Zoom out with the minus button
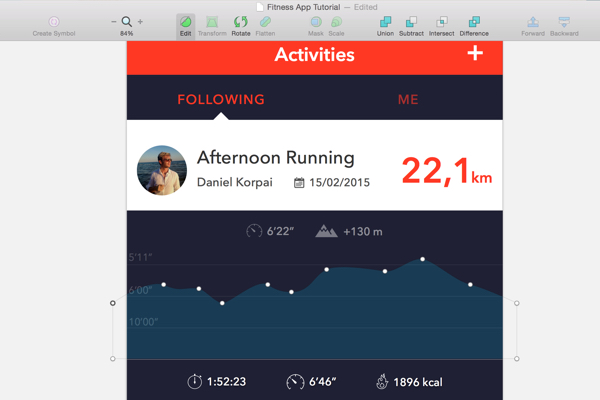This screenshot has width=600, height=400. [114, 22]
